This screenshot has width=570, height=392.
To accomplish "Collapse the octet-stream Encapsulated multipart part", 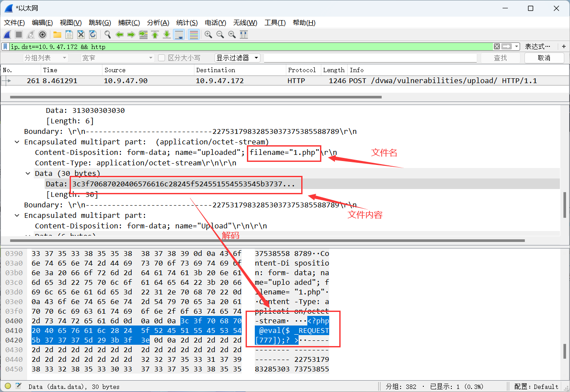I will [17, 142].
